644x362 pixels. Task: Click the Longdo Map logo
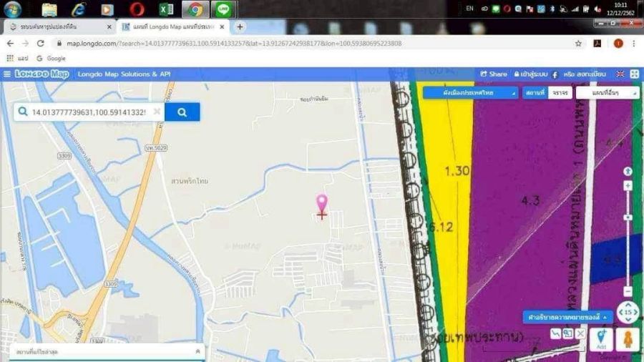pyautogui.click(x=42, y=74)
